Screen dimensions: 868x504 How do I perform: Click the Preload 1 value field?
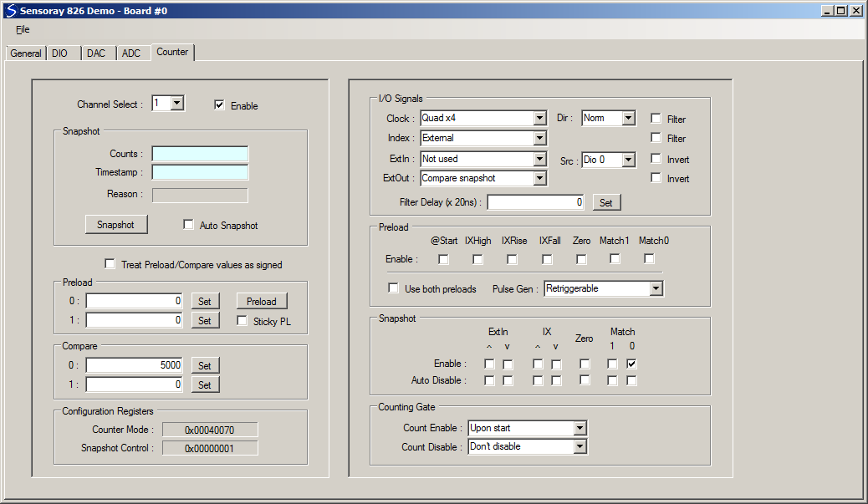coord(135,320)
